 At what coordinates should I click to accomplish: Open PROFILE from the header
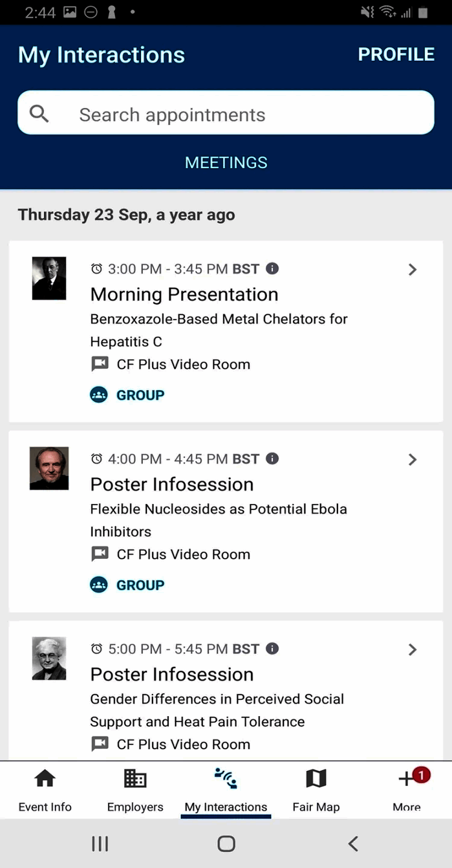coord(396,54)
